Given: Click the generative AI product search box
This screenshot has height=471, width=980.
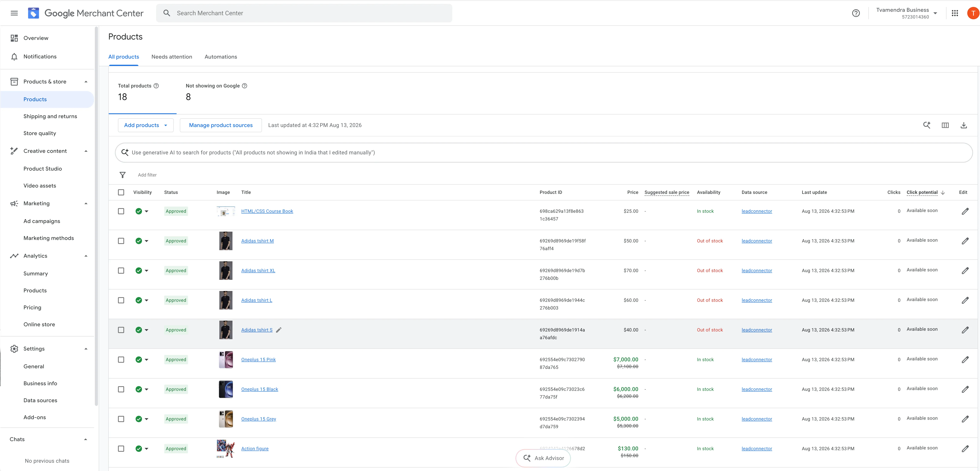Looking at the screenshot, I should pos(544,153).
